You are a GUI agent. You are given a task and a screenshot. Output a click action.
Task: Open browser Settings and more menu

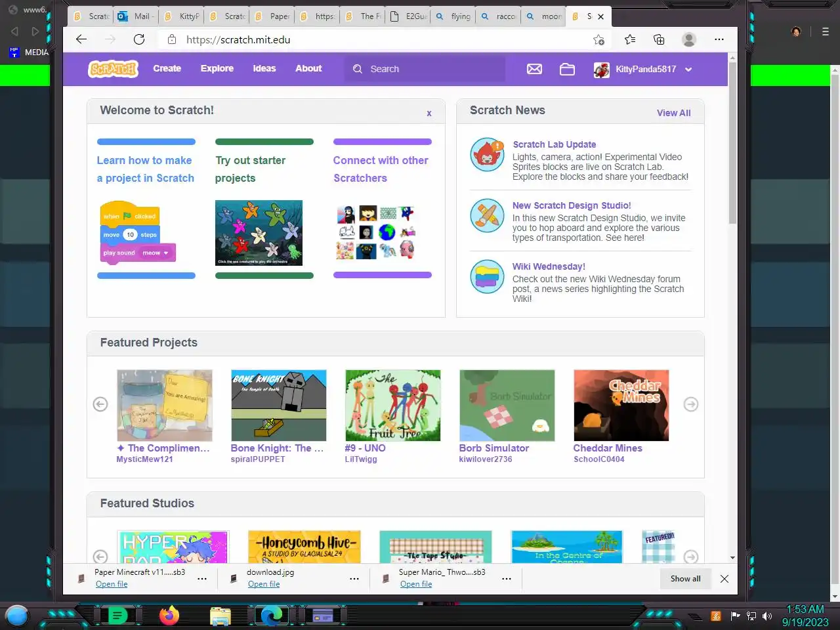pos(719,39)
